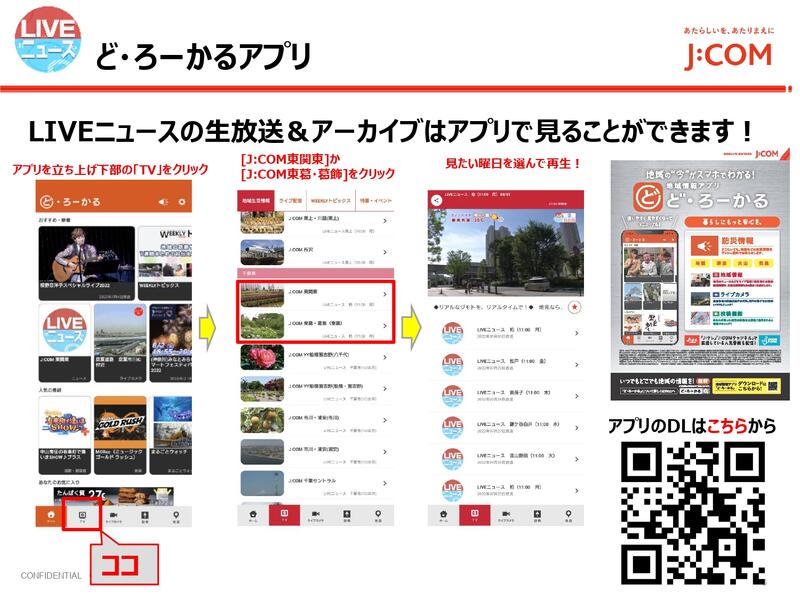
Task: Tap the home icon in left phone
Action: pyautogui.click(x=51, y=516)
